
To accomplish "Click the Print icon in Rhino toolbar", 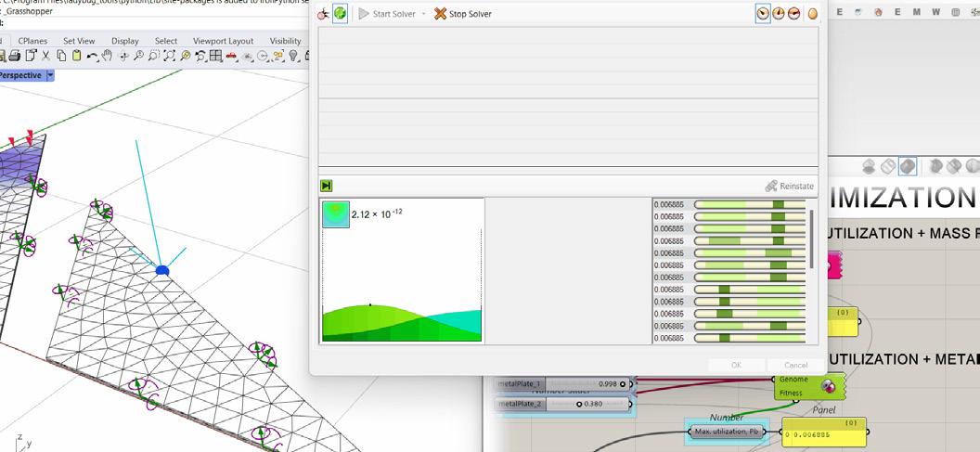I will click(14, 57).
